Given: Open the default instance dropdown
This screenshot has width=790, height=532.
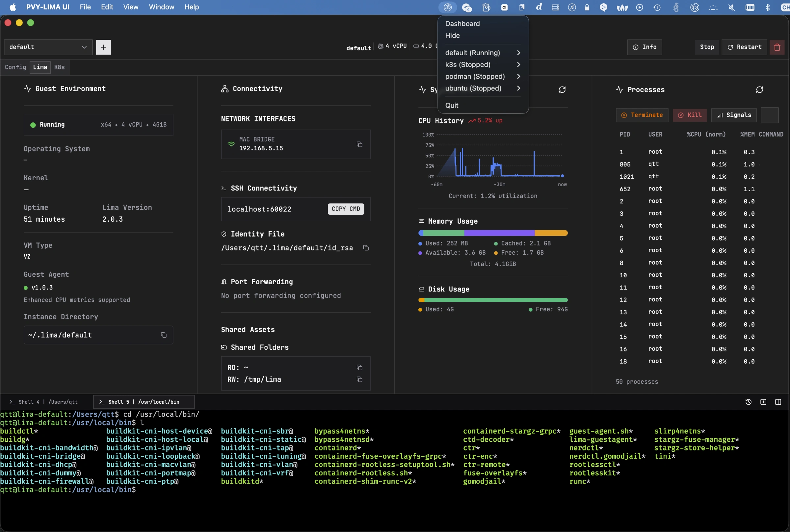Looking at the screenshot, I should [48, 47].
